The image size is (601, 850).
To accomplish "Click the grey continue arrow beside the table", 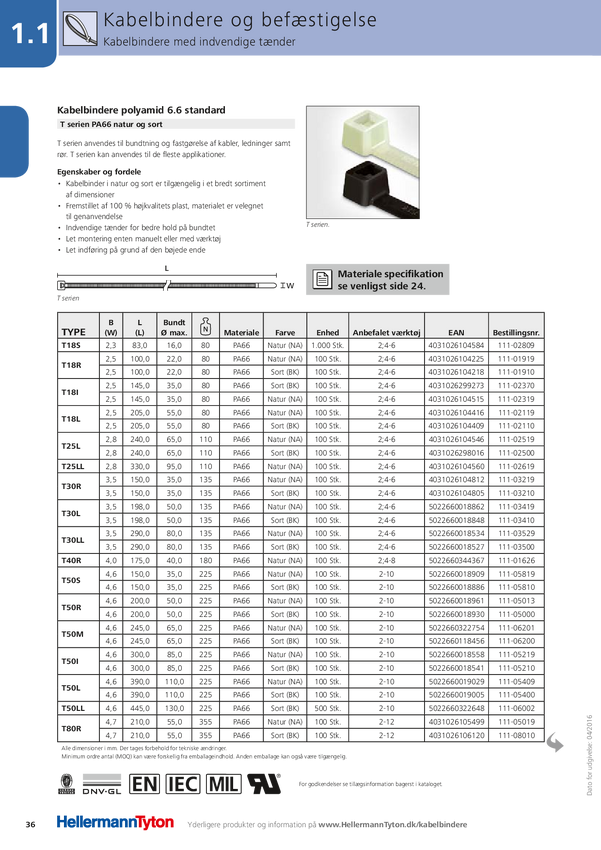I will point(554,743).
